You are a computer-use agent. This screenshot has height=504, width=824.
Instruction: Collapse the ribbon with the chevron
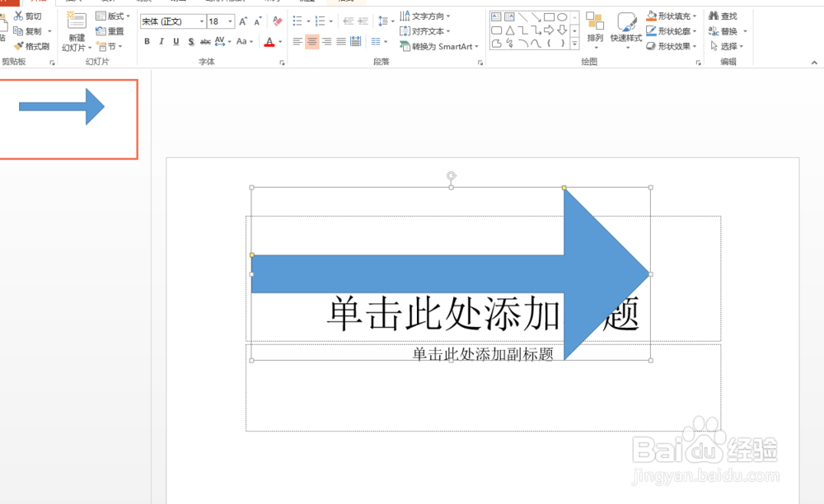814,63
